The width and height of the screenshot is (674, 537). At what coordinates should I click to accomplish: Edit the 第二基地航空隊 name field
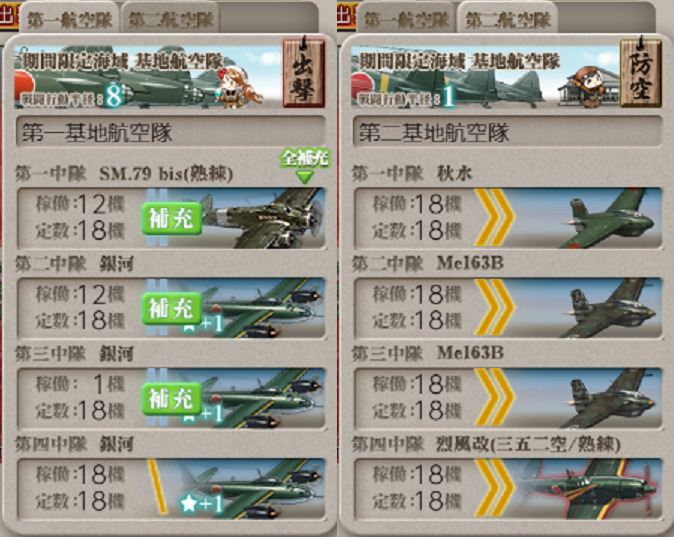(x=507, y=132)
